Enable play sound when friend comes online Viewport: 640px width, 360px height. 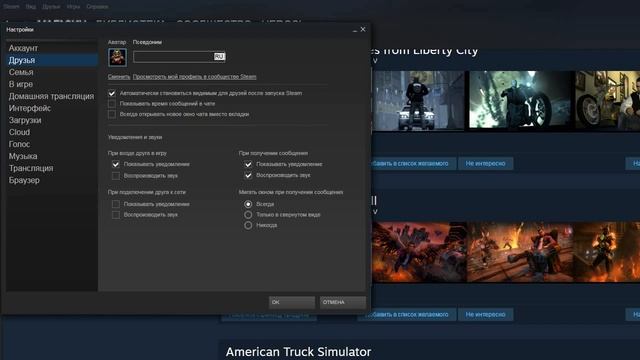116,215
